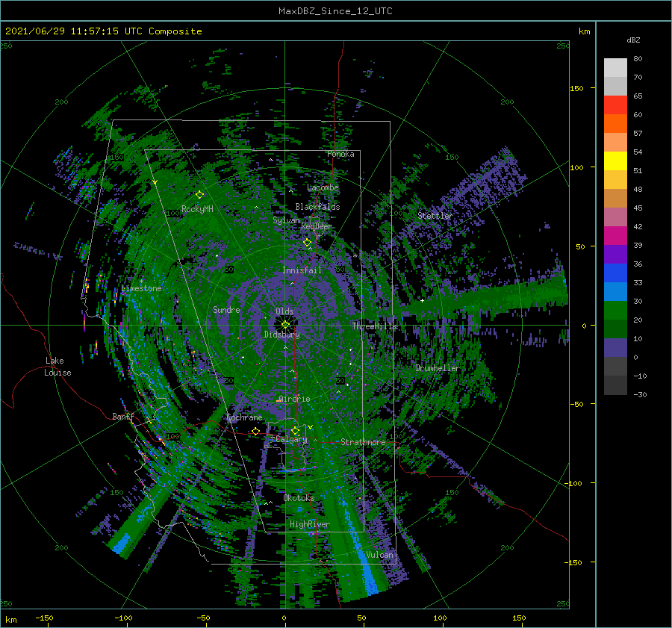Select the orange 57-60 dBZ legend swatch
The height and width of the screenshot is (628, 672).
pyautogui.click(x=615, y=124)
